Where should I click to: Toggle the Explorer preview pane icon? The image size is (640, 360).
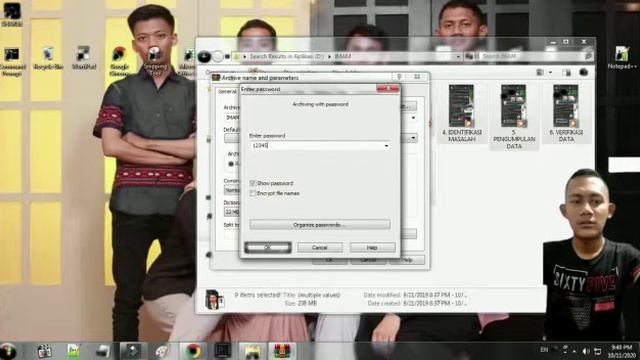pyautogui.click(x=566, y=72)
